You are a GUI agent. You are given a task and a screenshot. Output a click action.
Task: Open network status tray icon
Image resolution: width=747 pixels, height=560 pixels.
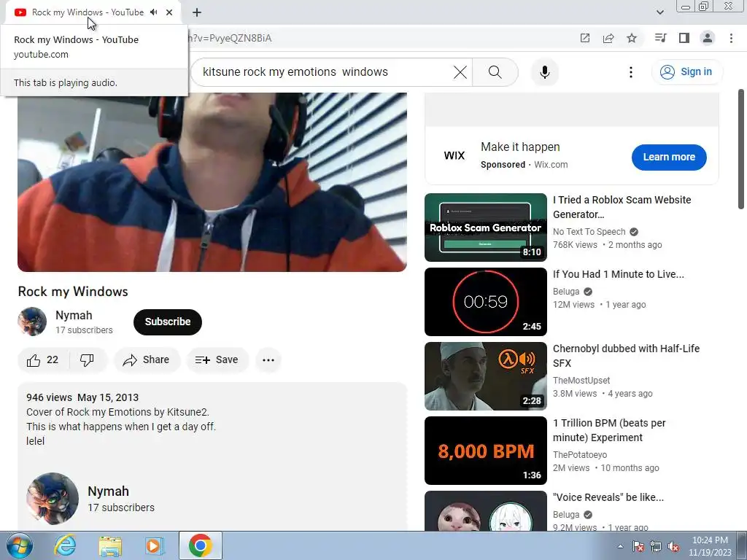(x=656, y=546)
